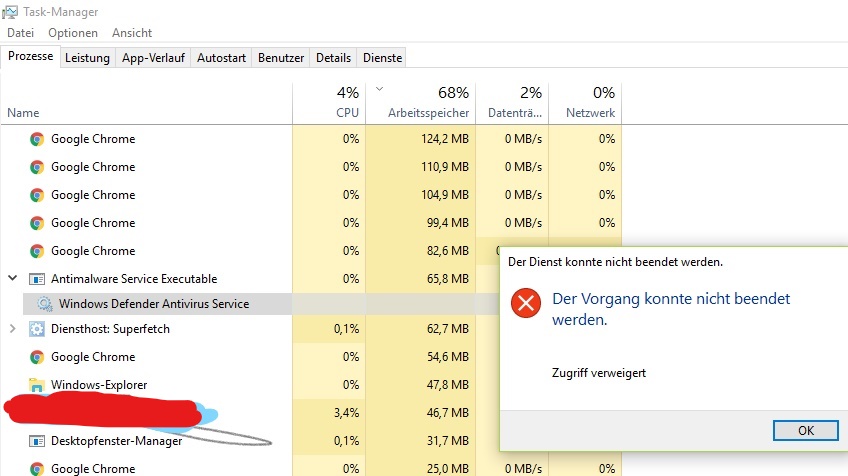
Task: Click the 65,8 MB memory value
Action: [448, 279]
